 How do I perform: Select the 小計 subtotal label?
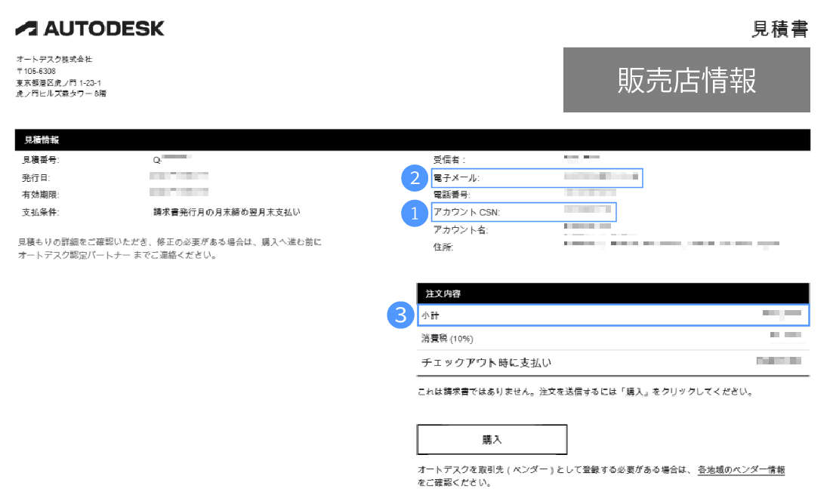(x=430, y=315)
